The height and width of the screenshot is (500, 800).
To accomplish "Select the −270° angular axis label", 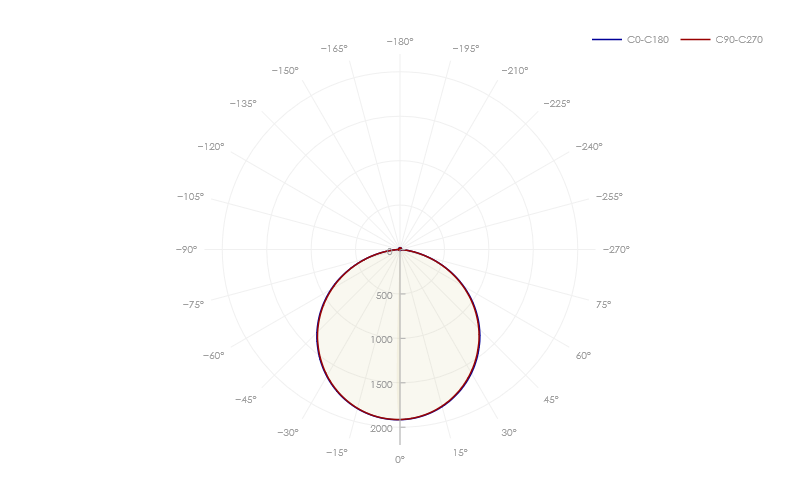I will coord(616,250).
